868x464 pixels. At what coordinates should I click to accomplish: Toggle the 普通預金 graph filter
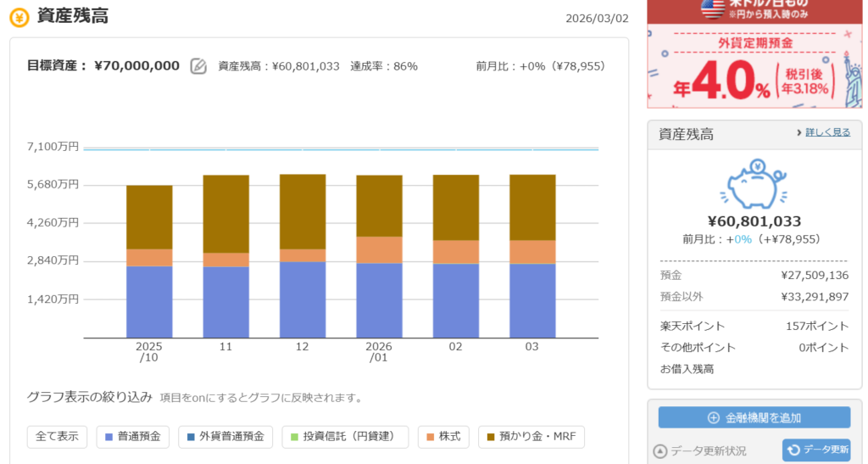(x=135, y=437)
